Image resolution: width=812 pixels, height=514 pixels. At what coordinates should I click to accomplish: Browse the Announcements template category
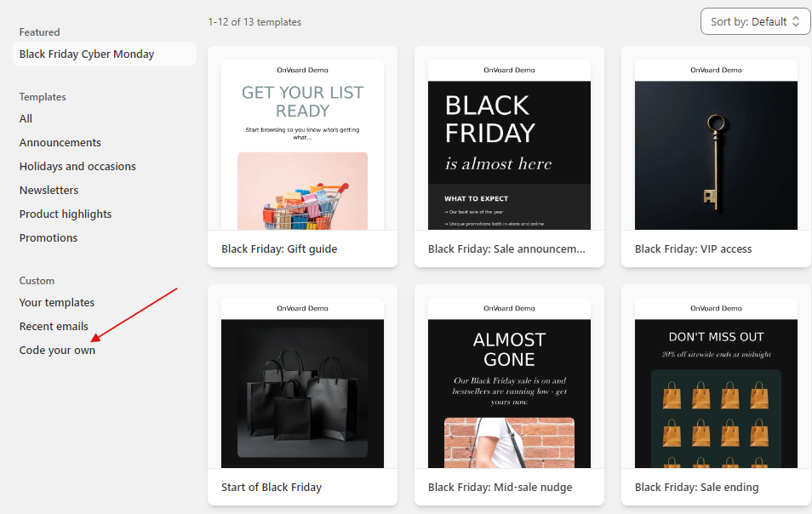(x=60, y=142)
